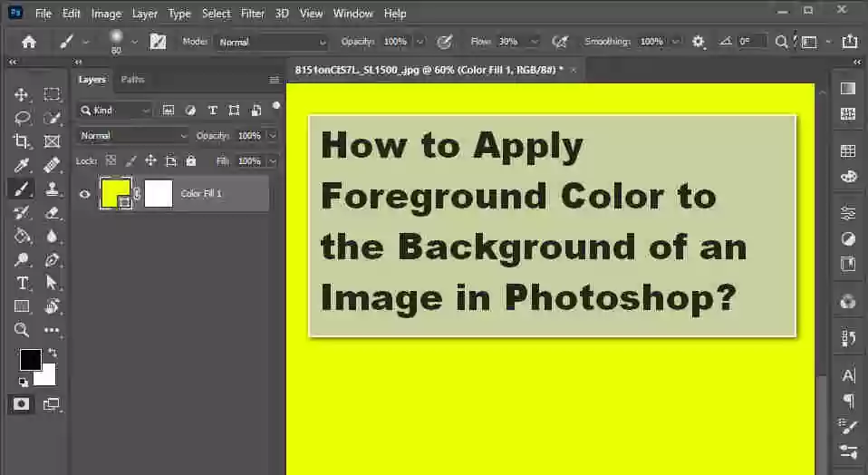Open the Image menu
The image size is (868, 475).
106,14
